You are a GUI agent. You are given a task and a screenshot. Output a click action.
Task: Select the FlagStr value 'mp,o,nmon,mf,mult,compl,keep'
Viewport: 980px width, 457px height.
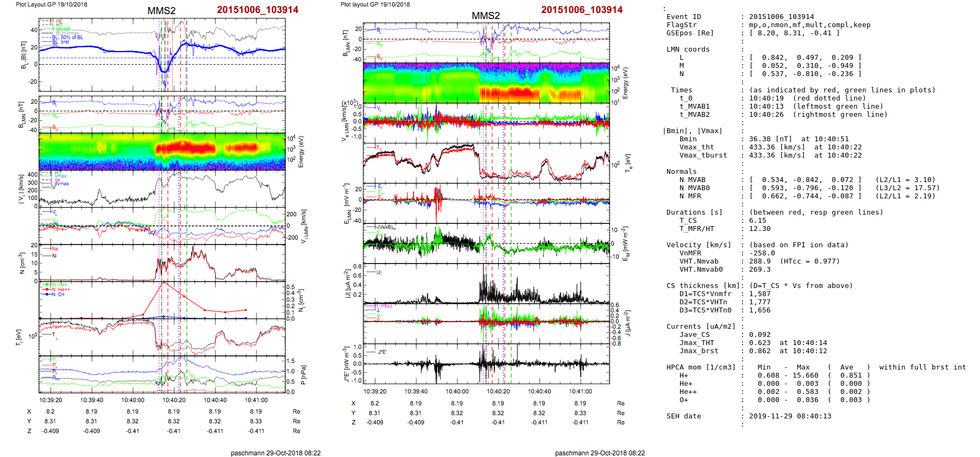[810, 25]
